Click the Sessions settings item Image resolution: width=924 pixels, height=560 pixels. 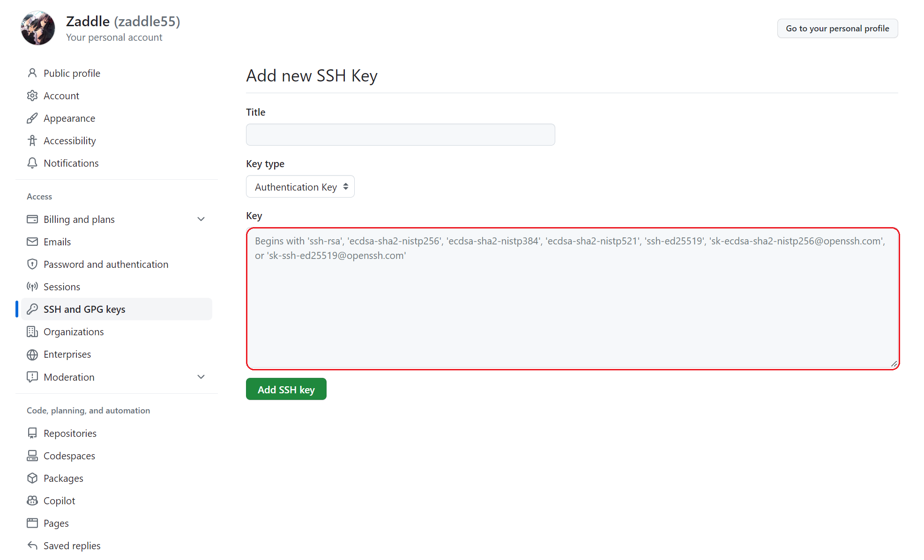[x=62, y=286]
